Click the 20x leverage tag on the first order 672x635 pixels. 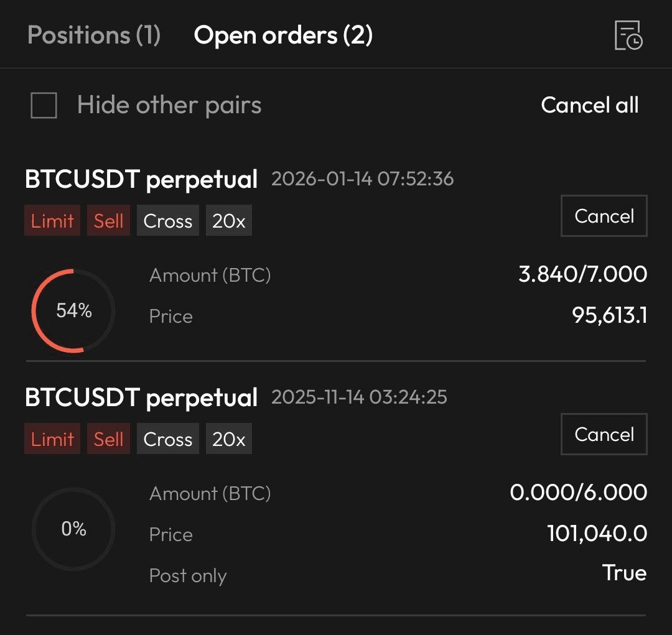click(228, 220)
